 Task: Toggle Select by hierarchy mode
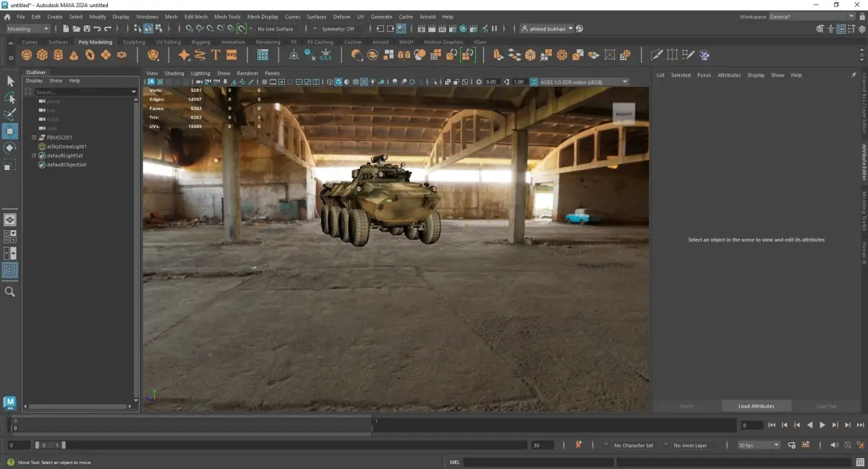[x=137, y=29]
